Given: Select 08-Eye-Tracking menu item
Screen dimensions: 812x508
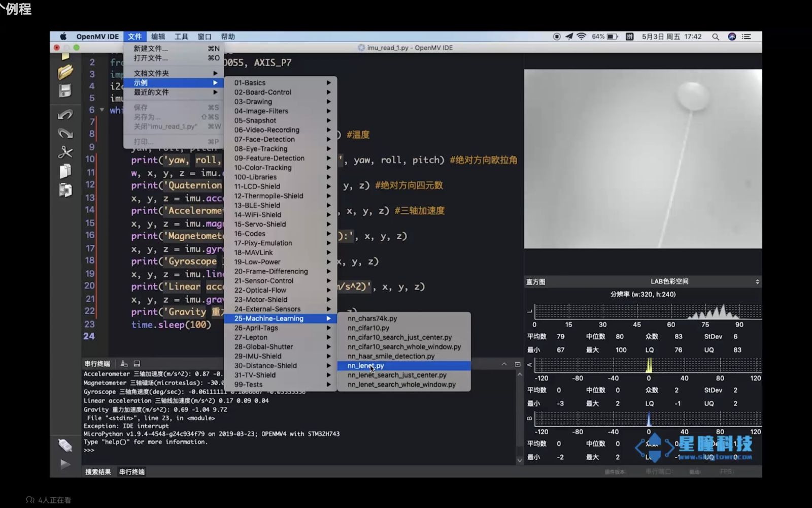Looking at the screenshot, I should point(280,149).
